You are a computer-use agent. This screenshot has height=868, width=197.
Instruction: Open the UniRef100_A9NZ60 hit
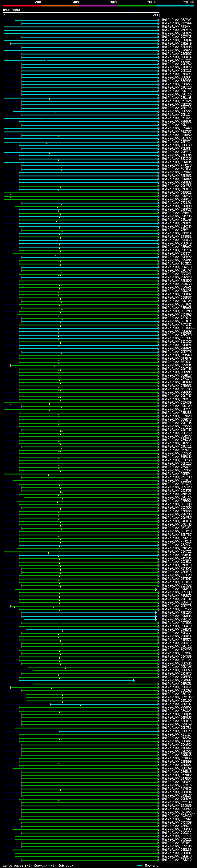177,612
